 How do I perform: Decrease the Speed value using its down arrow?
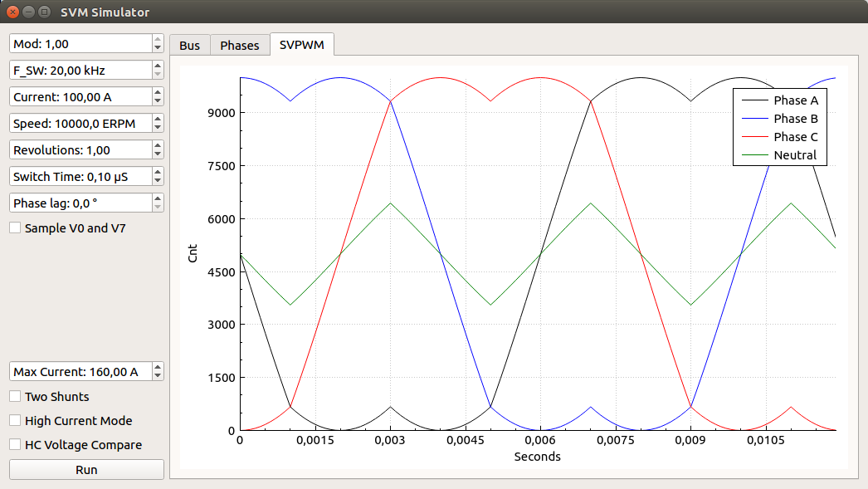pos(156,127)
